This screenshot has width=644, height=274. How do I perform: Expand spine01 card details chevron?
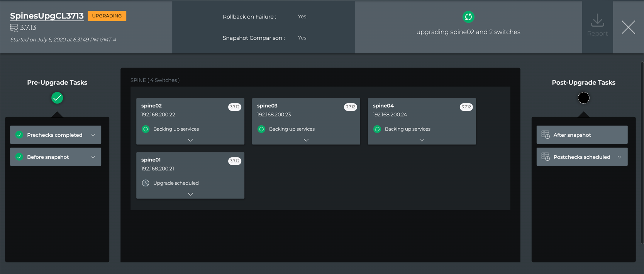coord(190,194)
